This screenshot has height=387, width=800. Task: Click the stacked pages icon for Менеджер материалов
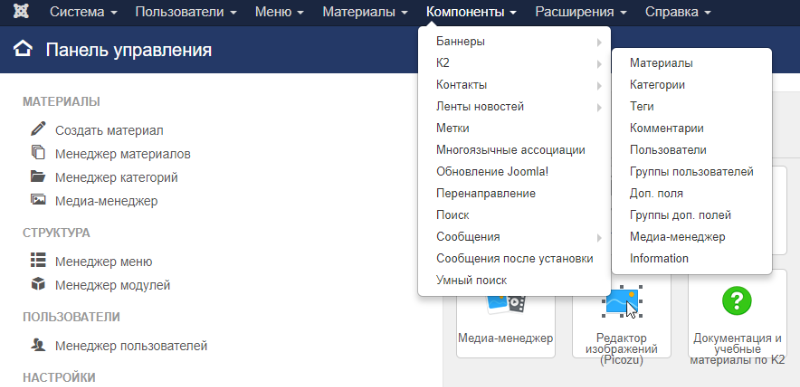[38, 152]
